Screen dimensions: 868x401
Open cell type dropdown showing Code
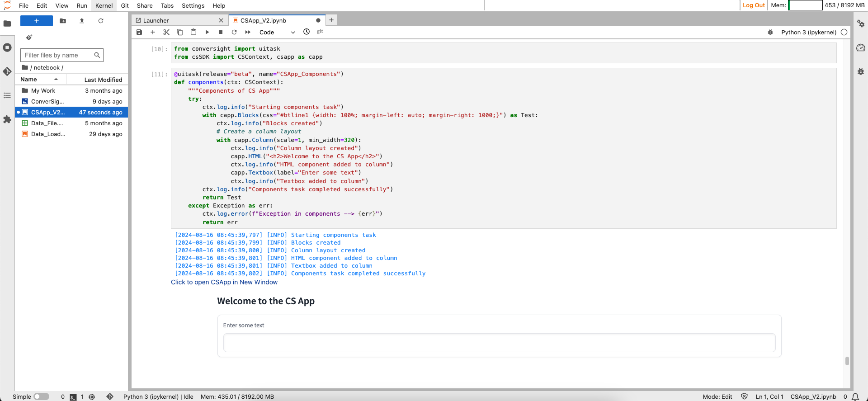[277, 32]
